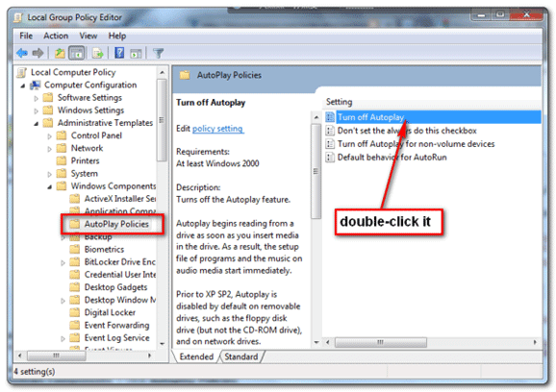This screenshot has height=392, width=556.
Task: Click the policy icon beside Turn off Autoplay
Action: 330,117
